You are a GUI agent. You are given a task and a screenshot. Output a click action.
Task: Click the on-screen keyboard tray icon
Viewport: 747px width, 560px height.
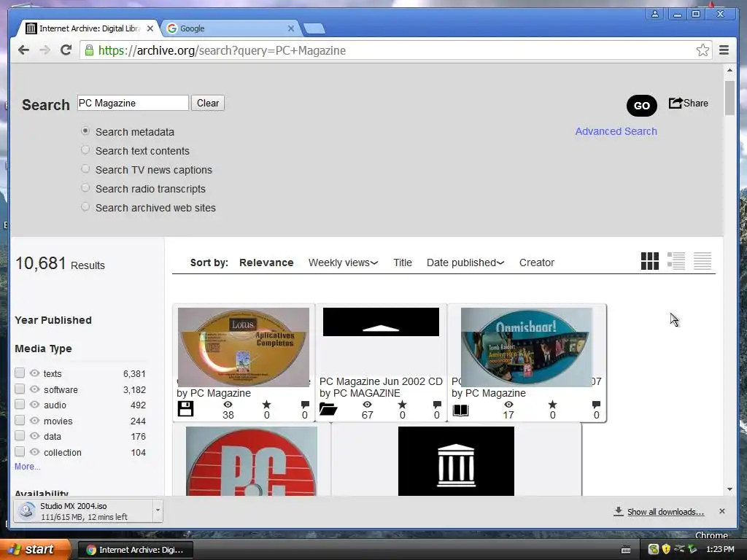(x=626, y=550)
